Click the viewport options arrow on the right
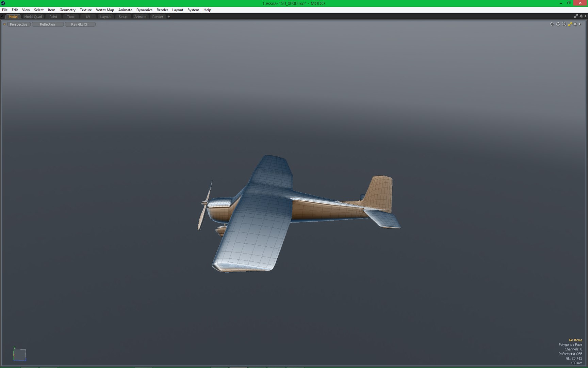The image size is (588, 368). click(x=580, y=24)
